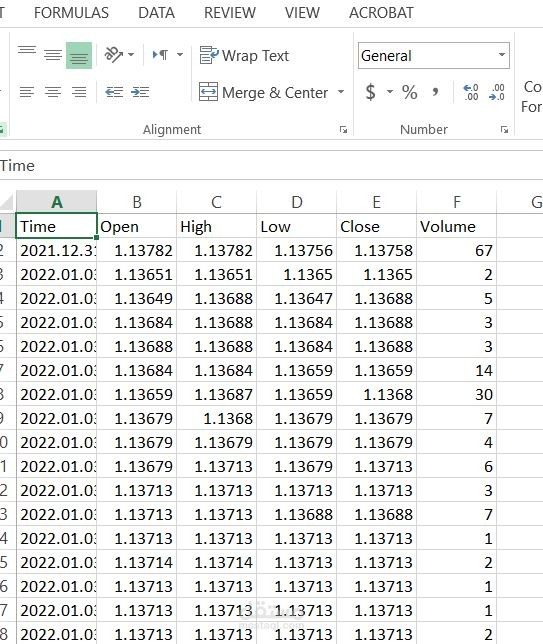The width and height of the screenshot is (543, 644).
Task: Expand the Orientation dropdown arrow
Action: (131, 55)
